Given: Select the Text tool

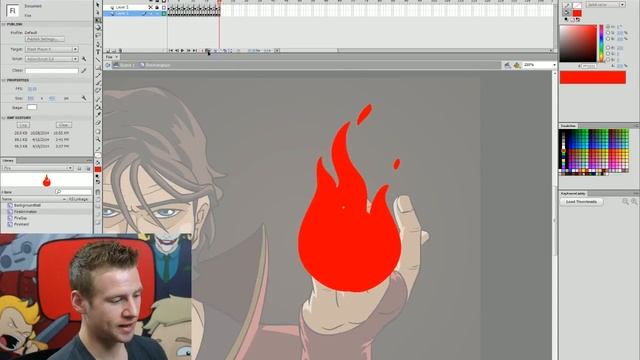Looking at the screenshot, I should click(x=98, y=52).
